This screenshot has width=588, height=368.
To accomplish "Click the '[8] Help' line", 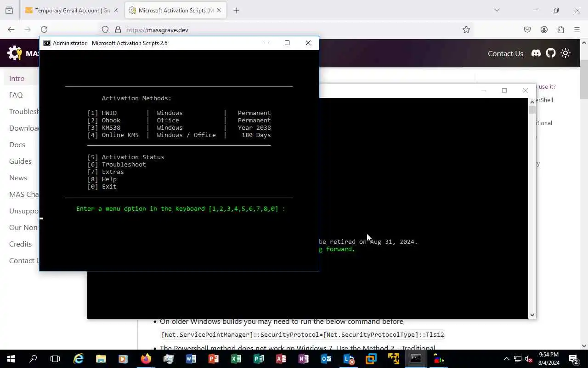I will click(x=102, y=179).
